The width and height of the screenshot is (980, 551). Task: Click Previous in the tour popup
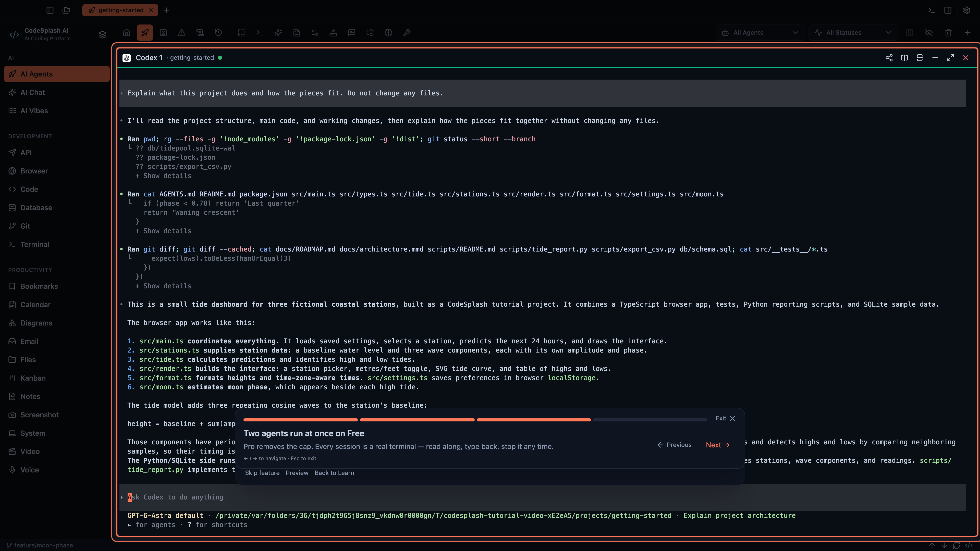675,445
